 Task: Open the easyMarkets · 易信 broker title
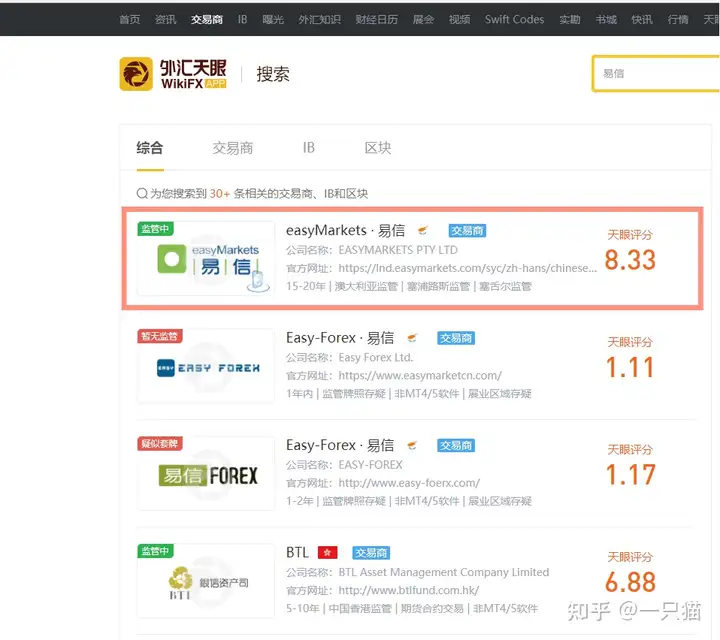(x=345, y=230)
